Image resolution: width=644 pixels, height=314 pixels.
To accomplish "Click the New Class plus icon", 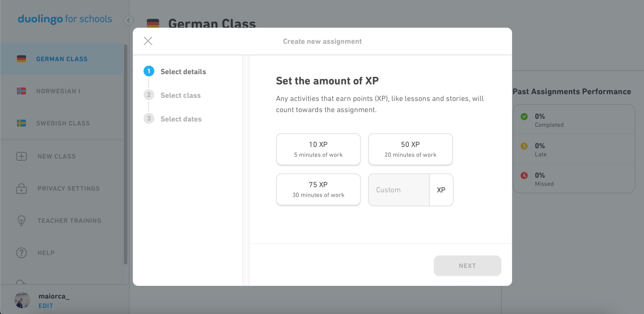I will [x=21, y=157].
